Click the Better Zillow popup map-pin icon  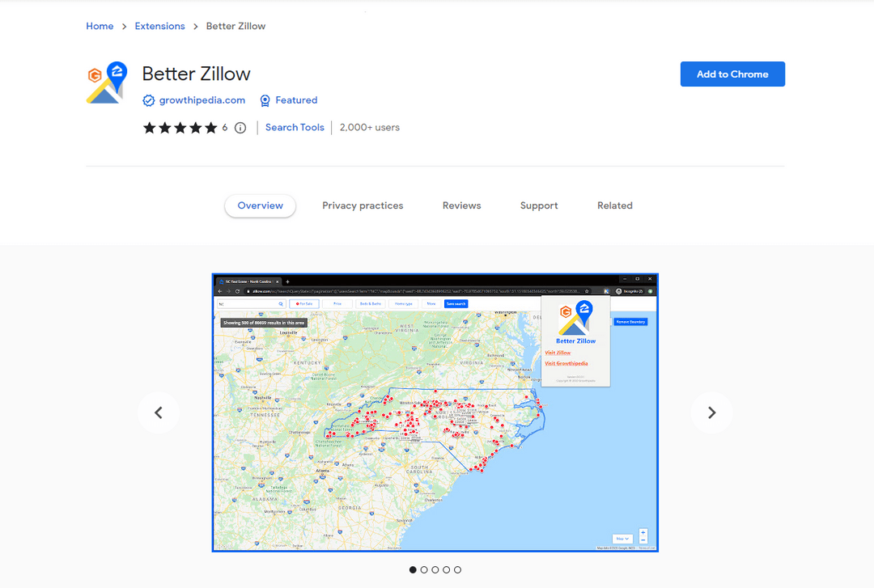[x=584, y=313]
